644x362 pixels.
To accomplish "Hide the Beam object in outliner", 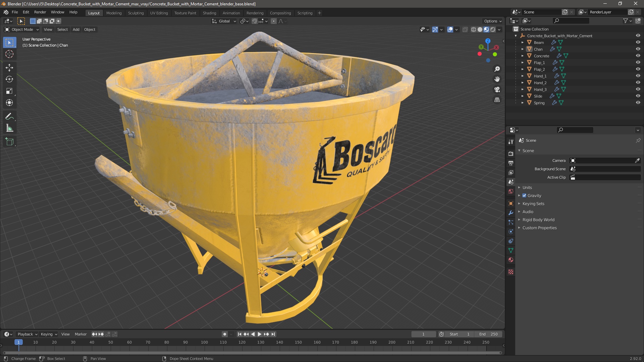I will (638, 42).
